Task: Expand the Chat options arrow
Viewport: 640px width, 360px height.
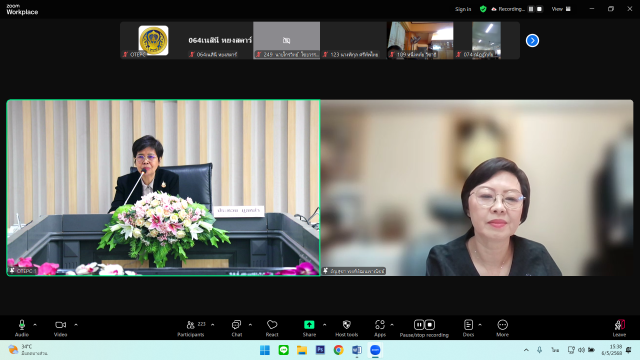Action: click(x=250, y=325)
